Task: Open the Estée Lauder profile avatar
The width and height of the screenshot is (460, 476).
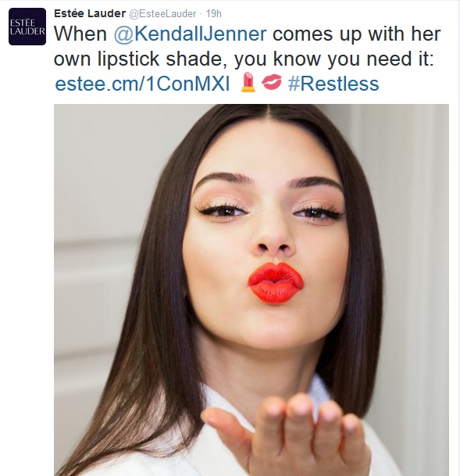Action: [x=27, y=27]
